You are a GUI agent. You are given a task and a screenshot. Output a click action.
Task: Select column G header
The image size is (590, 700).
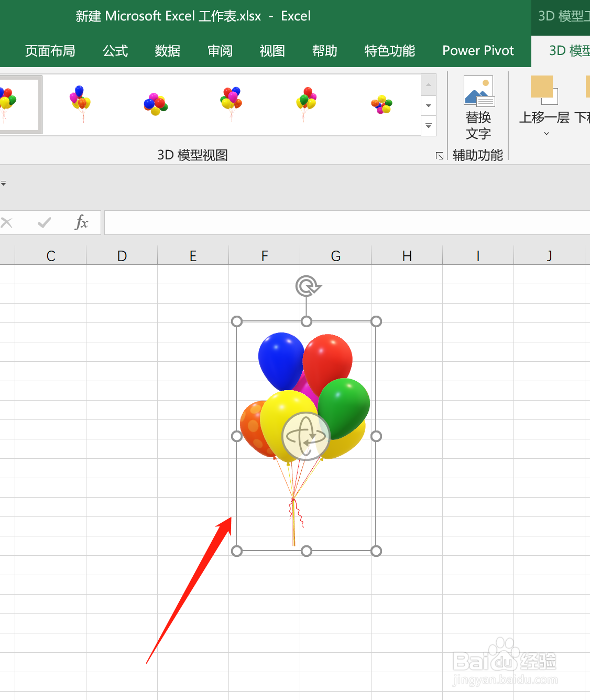(x=336, y=256)
